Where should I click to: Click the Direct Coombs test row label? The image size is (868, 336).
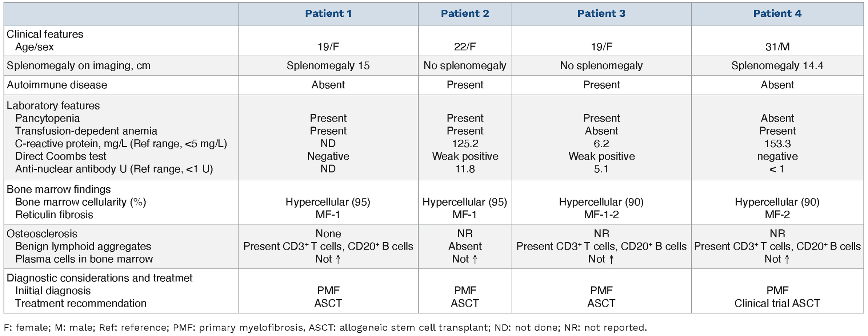[61, 156]
